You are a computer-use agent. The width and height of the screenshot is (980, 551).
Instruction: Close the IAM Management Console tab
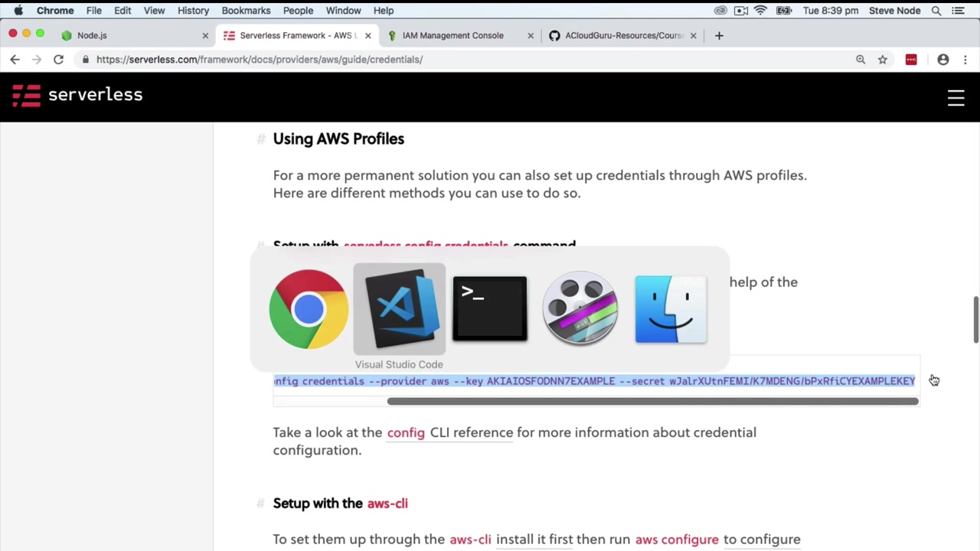pos(531,35)
